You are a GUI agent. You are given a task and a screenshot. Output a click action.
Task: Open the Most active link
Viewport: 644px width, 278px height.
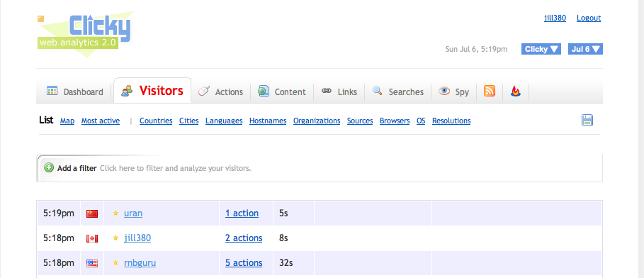[101, 121]
